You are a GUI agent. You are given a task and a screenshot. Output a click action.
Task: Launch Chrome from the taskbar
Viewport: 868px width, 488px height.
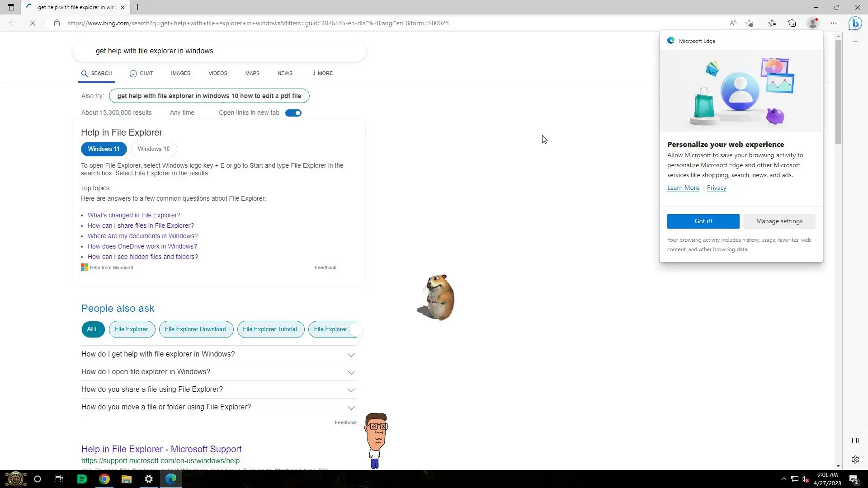point(104,479)
